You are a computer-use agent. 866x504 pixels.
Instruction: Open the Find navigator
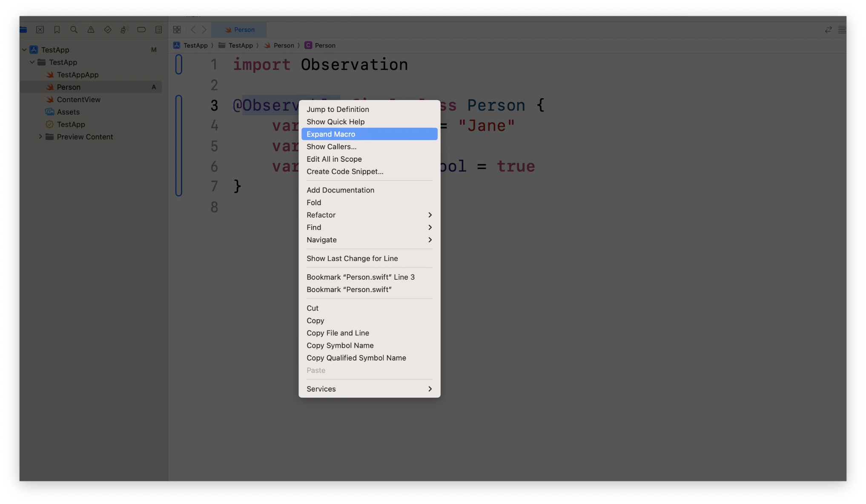click(x=74, y=29)
